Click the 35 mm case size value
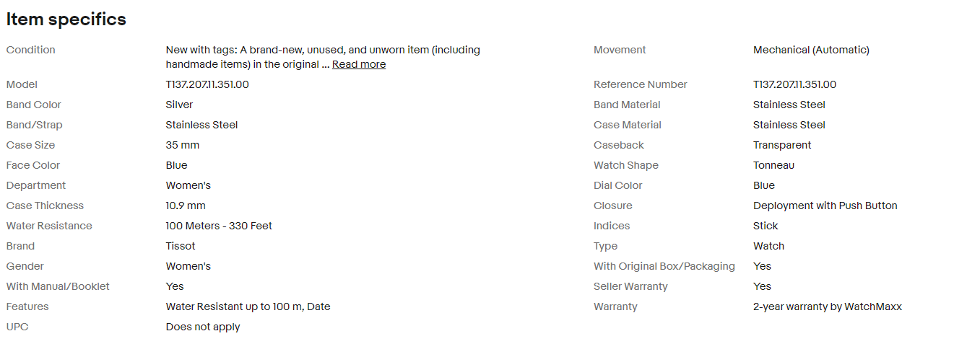Screen dimensions: 980x344 183,145
